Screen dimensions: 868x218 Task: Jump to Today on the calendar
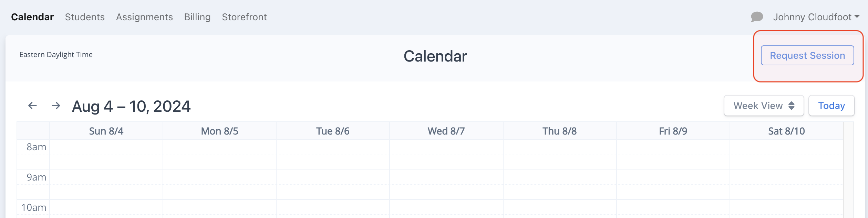[x=831, y=106]
